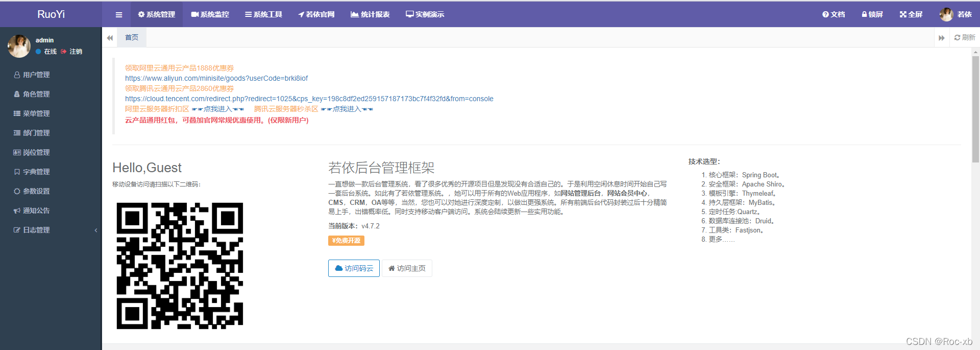Click the 参数设置 sun icon
This screenshot has height=350, width=980.
click(x=17, y=191)
